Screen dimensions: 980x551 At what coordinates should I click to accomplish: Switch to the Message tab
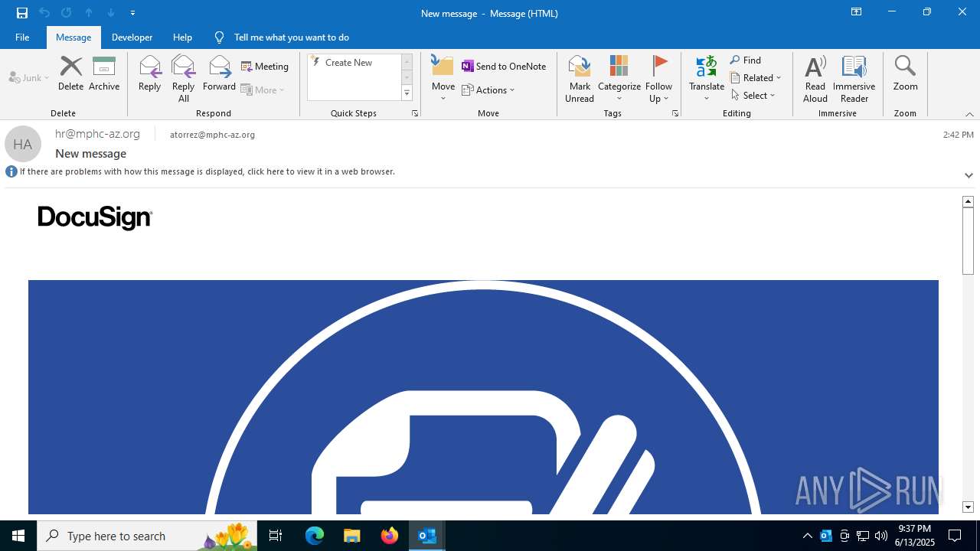[x=73, y=37]
